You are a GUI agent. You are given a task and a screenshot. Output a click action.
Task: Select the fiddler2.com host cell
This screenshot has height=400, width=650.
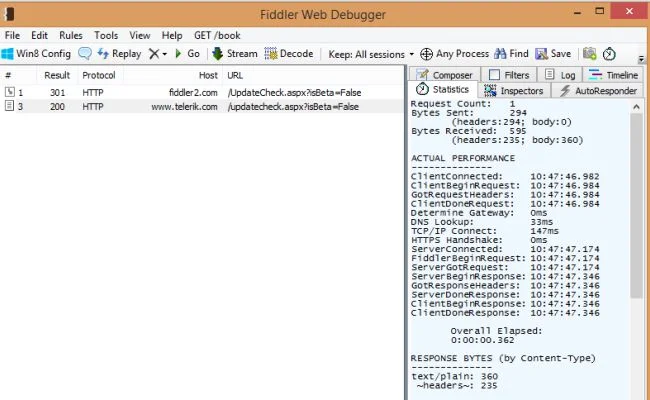coord(193,92)
